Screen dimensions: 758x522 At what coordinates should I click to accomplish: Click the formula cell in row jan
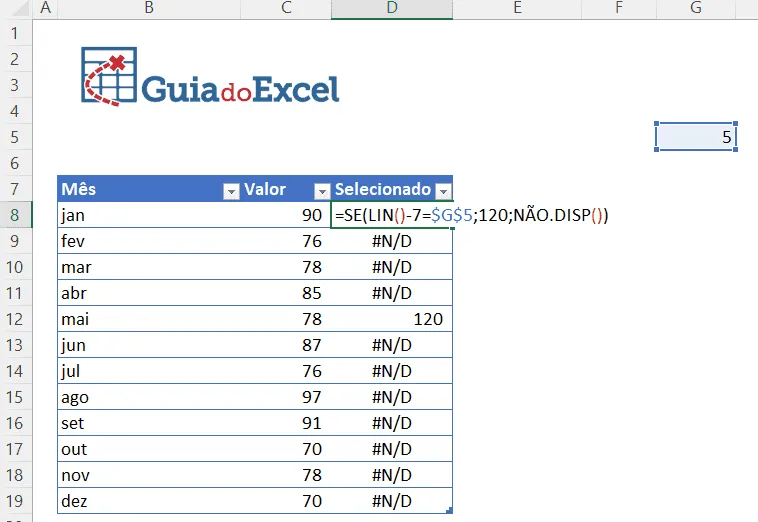coord(392,215)
